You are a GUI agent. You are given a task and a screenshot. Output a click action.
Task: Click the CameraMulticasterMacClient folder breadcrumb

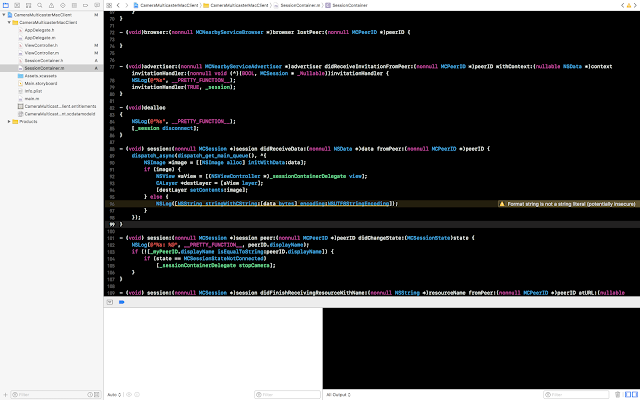(x=236, y=5)
